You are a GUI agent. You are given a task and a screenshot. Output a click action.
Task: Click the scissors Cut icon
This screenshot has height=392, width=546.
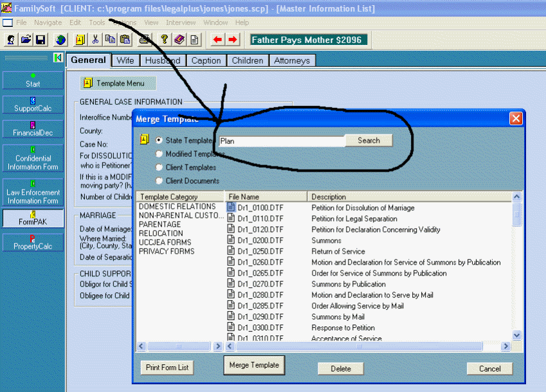[x=95, y=40]
